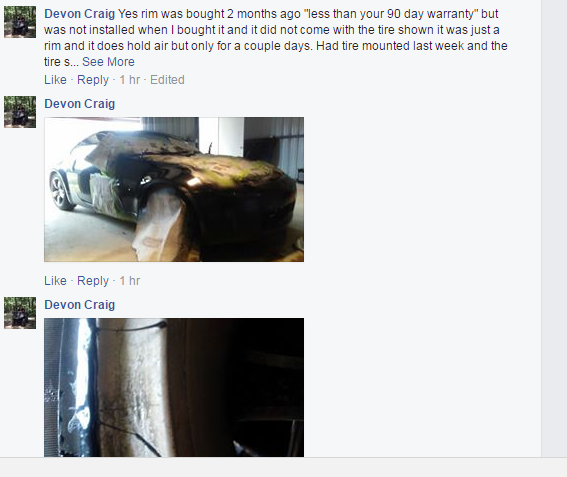Click the text body of the warranty comment

tap(276, 38)
